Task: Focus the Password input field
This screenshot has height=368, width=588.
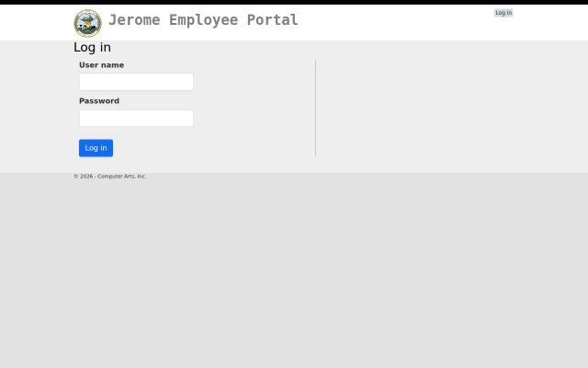Action: (x=136, y=118)
